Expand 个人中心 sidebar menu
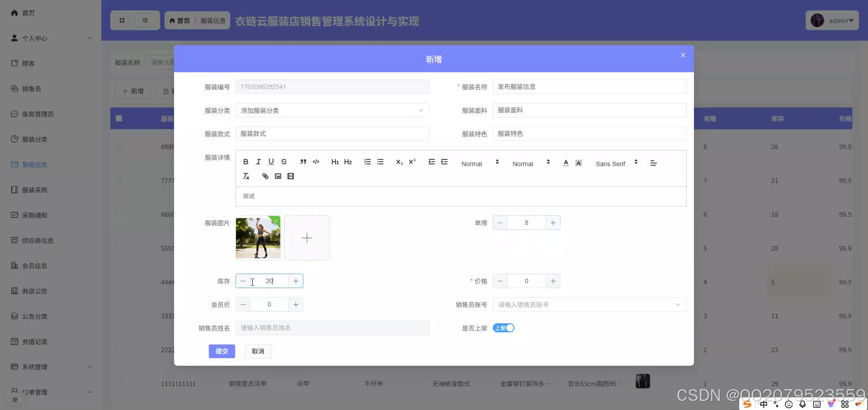The image size is (868, 410). [51, 38]
